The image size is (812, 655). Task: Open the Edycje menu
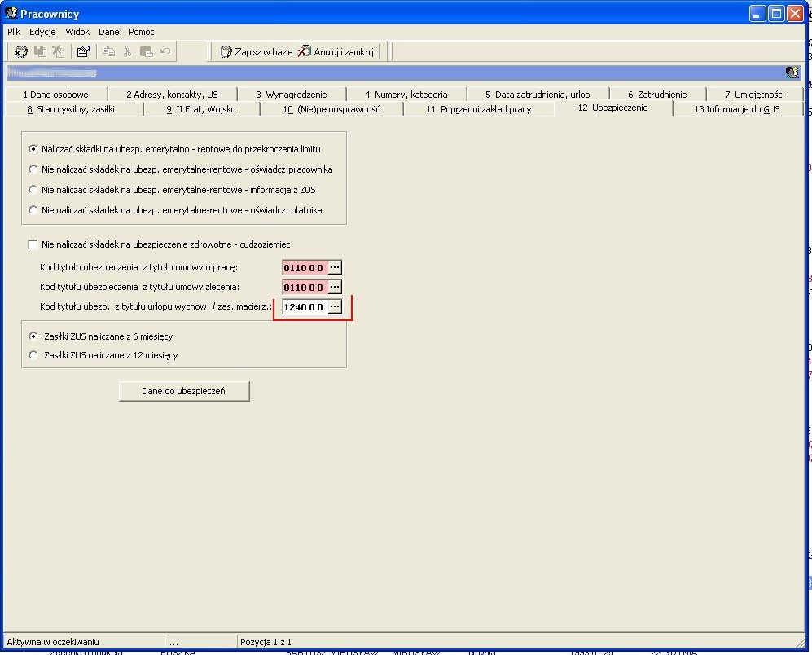(x=42, y=32)
